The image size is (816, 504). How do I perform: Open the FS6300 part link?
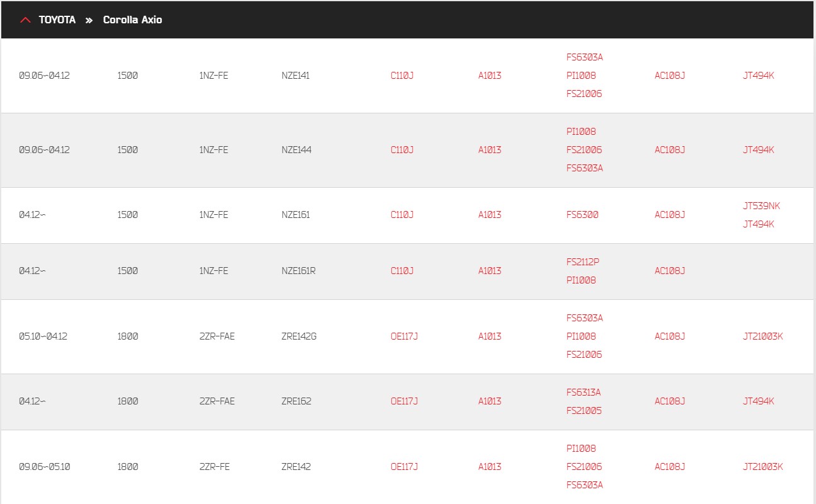(x=582, y=215)
